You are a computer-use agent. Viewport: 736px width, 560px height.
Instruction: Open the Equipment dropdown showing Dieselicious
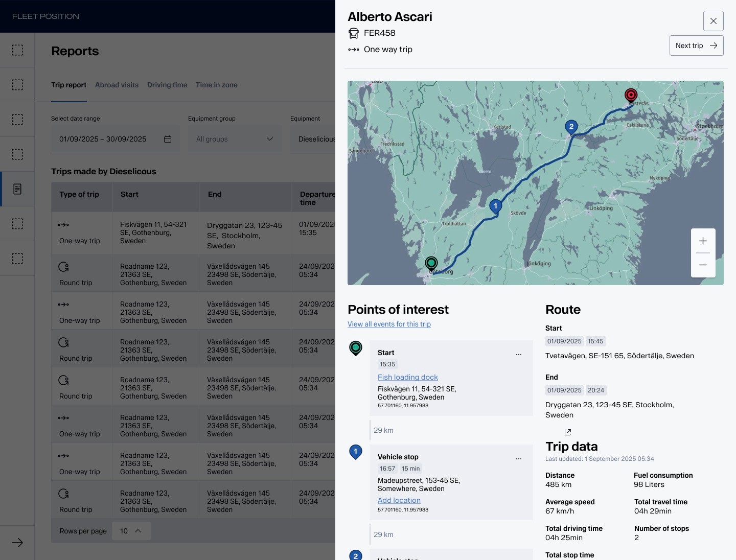tap(313, 139)
